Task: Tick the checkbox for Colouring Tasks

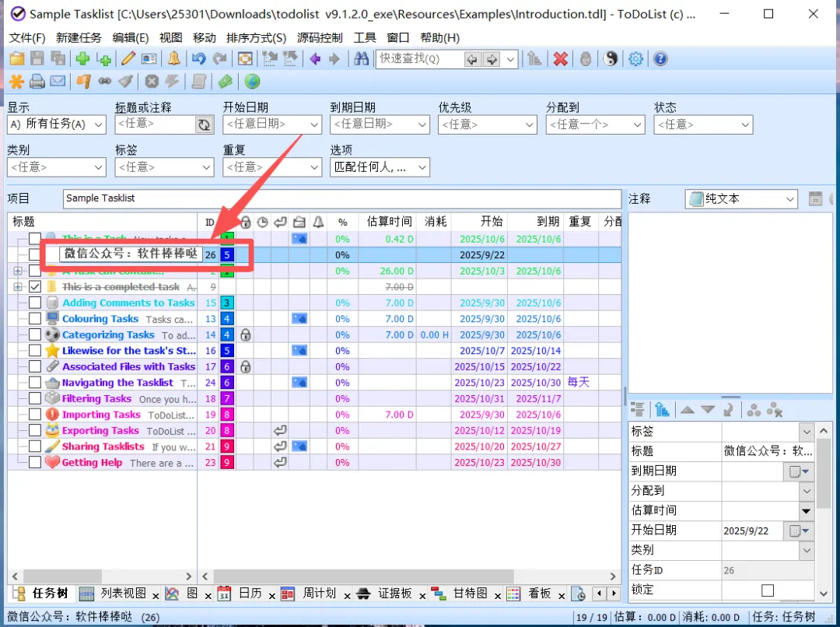Action: [x=35, y=319]
